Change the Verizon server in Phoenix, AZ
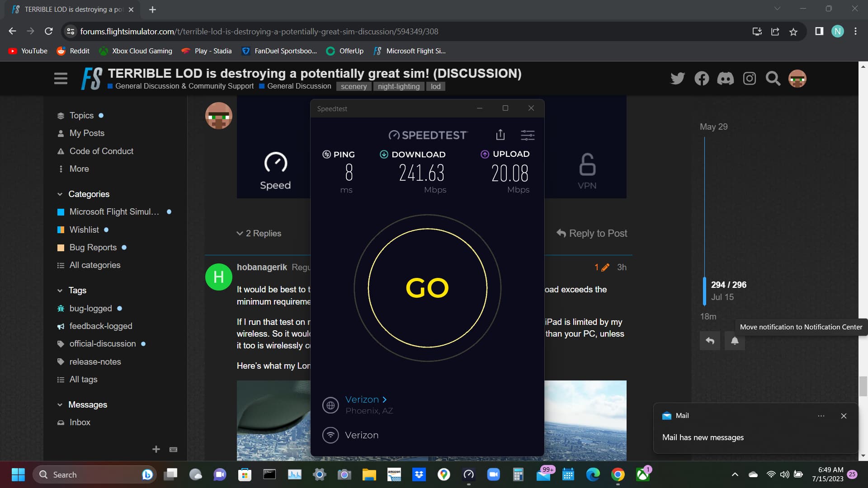The width and height of the screenshot is (868, 488). [x=366, y=399]
